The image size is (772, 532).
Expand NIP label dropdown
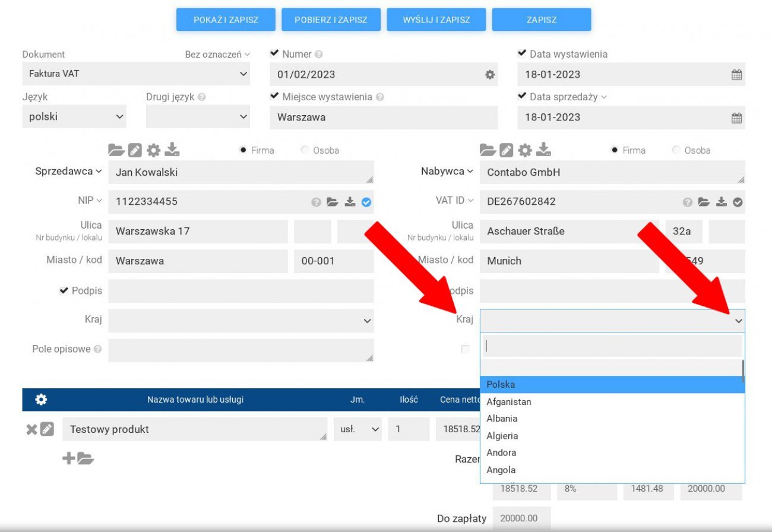[90, 200]
